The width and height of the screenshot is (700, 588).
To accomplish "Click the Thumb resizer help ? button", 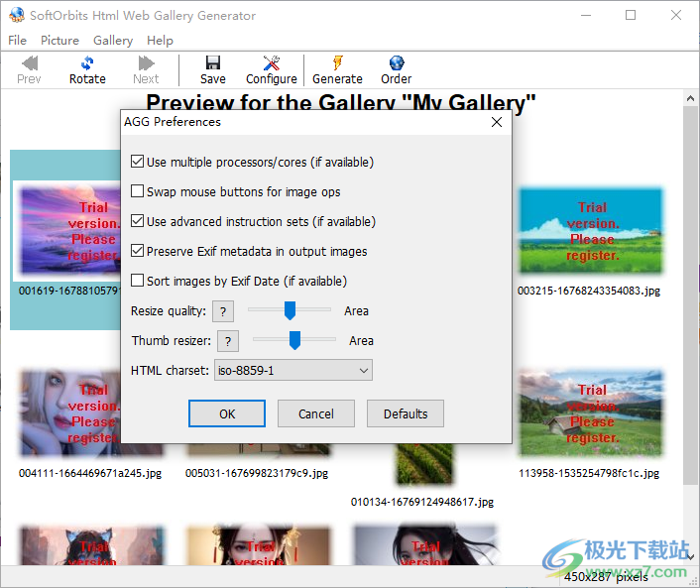I will point(228,341).
